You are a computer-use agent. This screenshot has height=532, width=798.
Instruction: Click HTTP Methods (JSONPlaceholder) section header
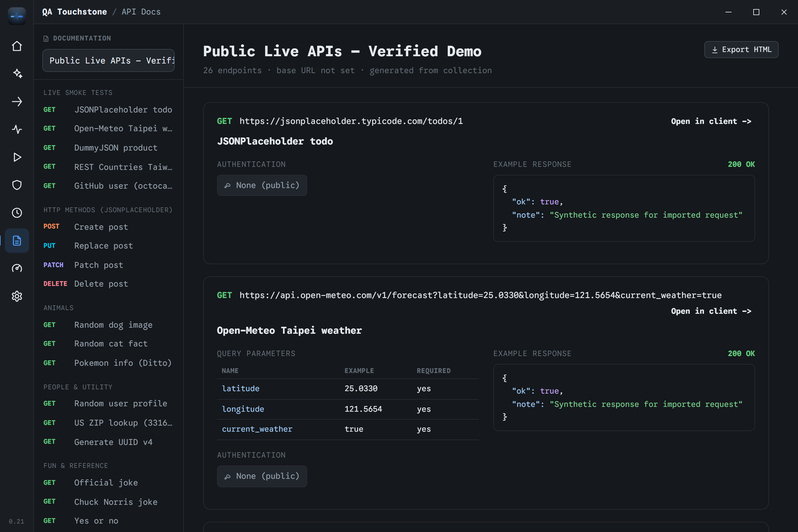108,210
